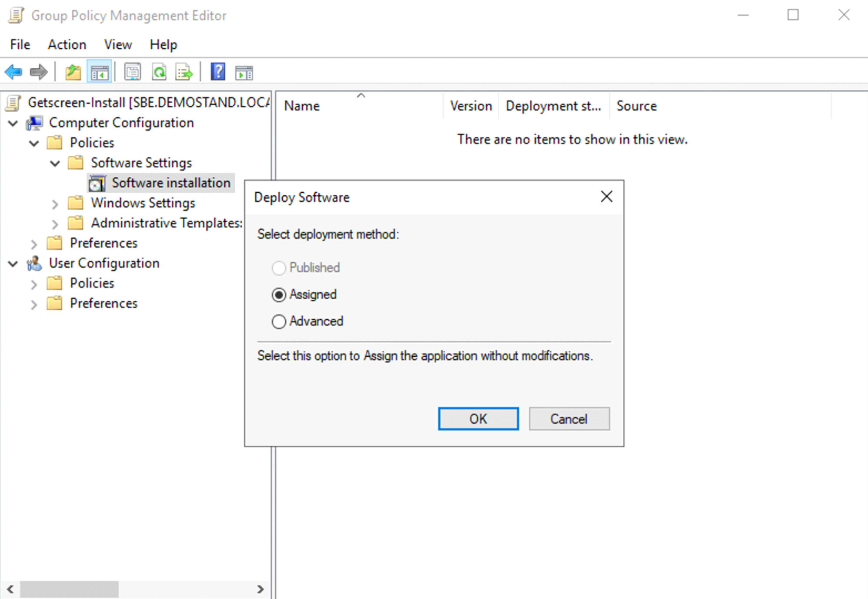
Task: Click the Export List toolbar icon
Action: coord(184,72)
